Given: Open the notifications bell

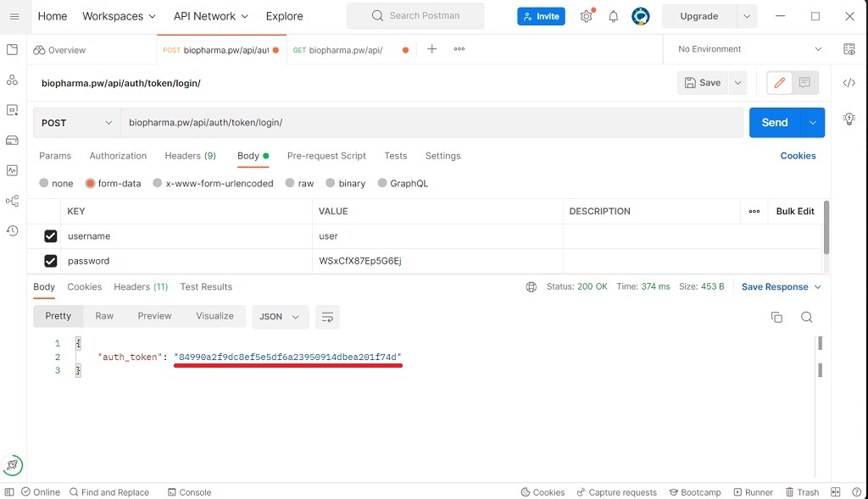Looking at the screenshot, I should pyautogui.click(x=614, y=17).
